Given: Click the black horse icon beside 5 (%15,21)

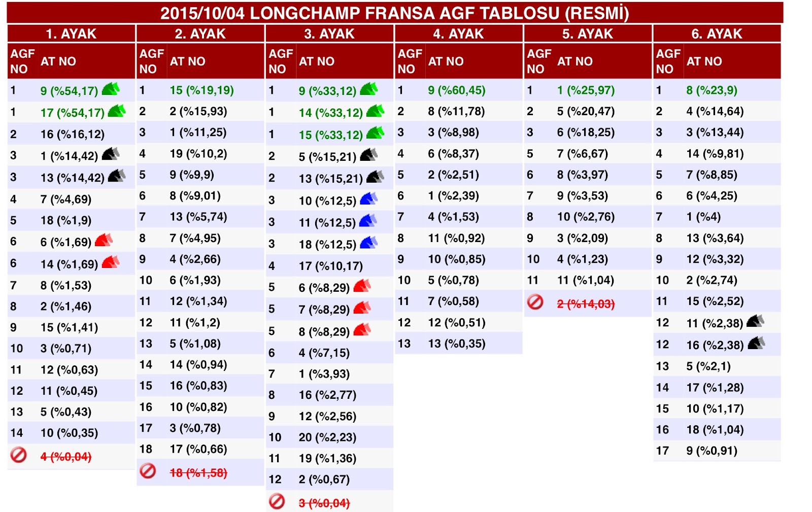Looking at the screenshot, I should [369, 154].
